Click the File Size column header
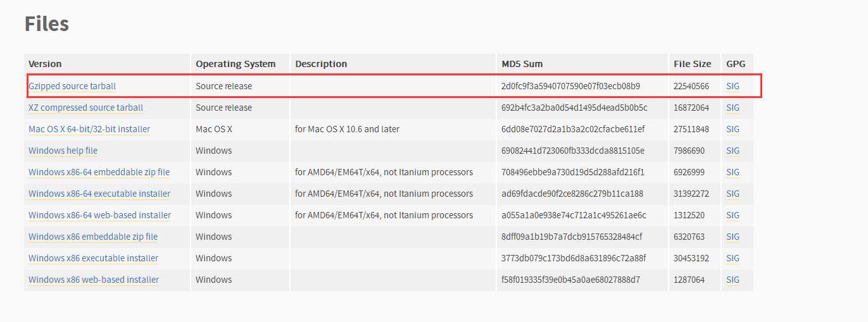The image size is (868, 322). click(692, 64)
